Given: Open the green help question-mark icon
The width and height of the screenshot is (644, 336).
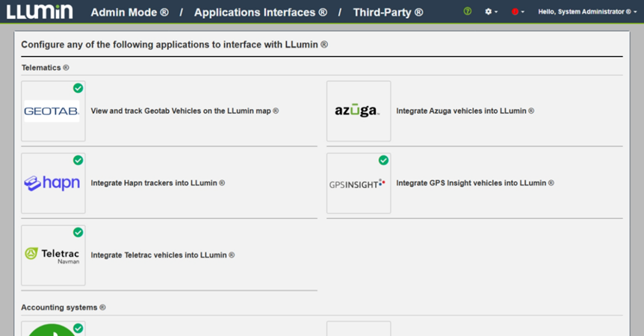Looking at the screenshot, I should click(468, 11).
